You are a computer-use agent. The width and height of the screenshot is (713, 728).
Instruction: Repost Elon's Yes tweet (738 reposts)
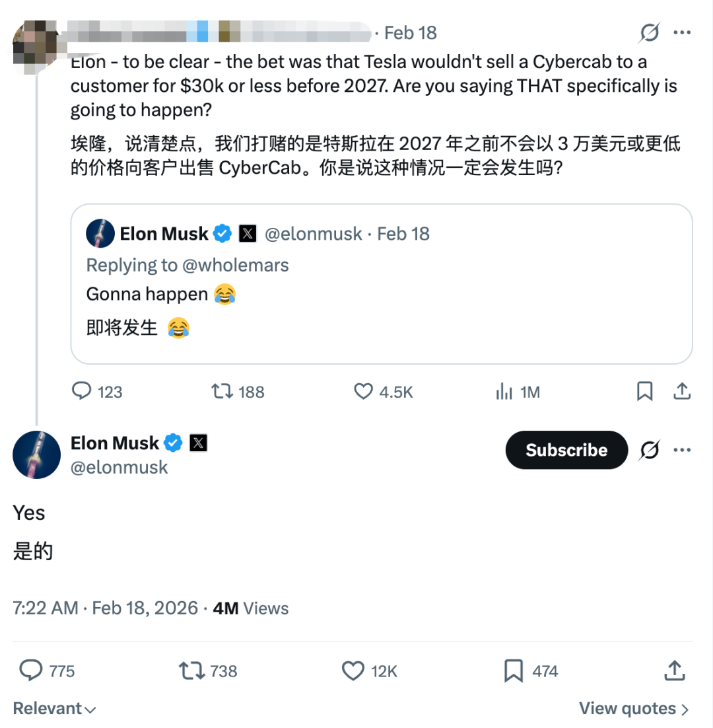click(192, 671)
